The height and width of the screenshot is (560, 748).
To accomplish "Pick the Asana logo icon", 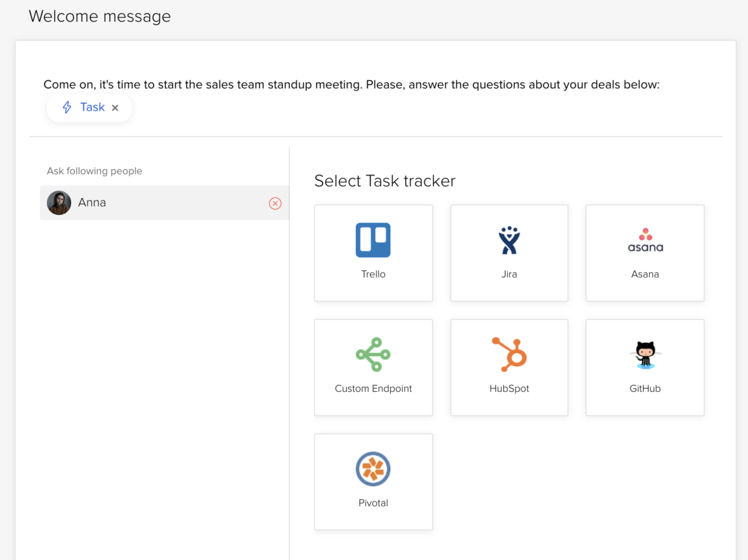I will [x=645, y=241].
